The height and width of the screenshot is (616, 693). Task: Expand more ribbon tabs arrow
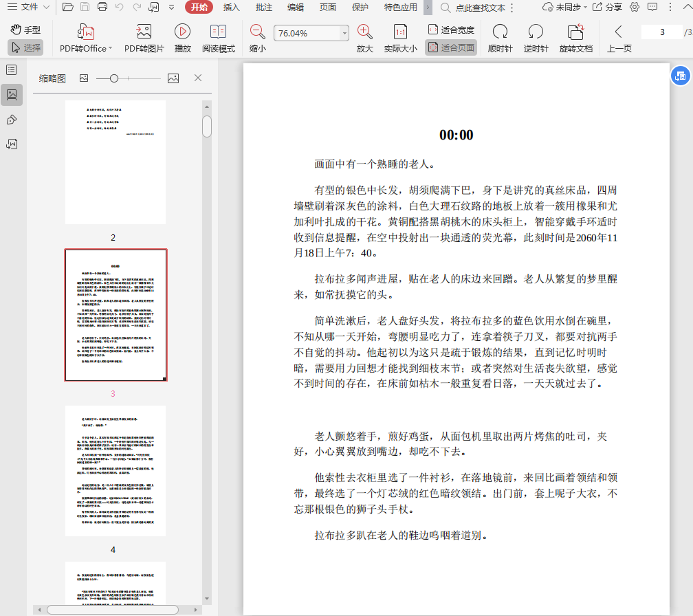428,7
